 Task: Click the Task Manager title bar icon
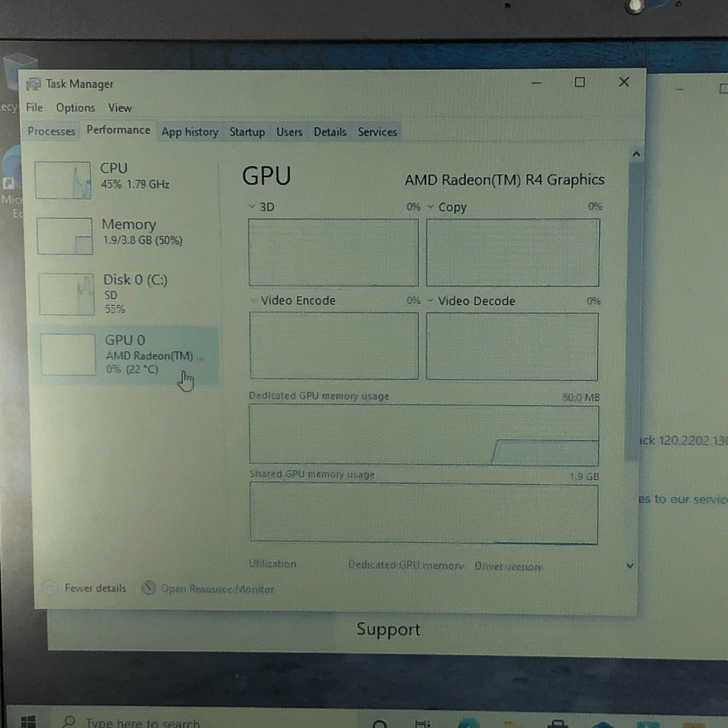click(x=33, y=84)
